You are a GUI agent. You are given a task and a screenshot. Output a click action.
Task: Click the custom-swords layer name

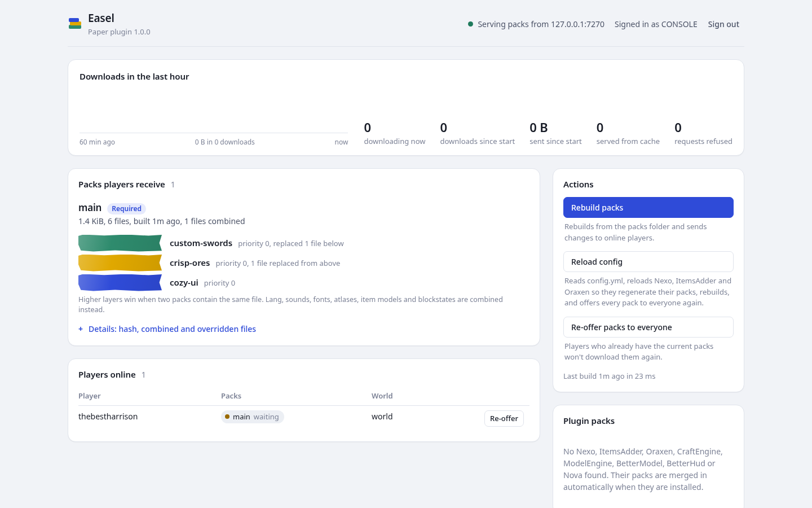[x=201, y=243]
